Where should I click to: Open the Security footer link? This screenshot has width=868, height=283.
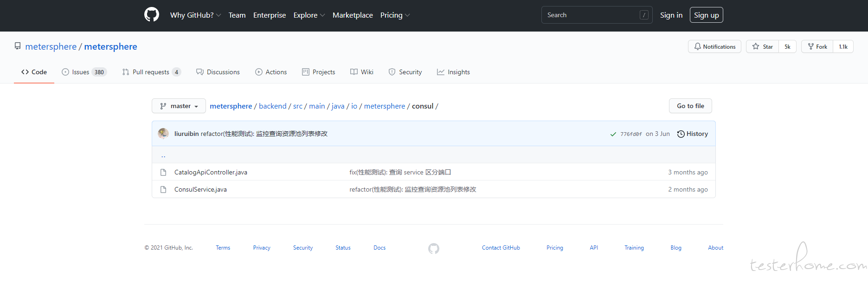303,248
